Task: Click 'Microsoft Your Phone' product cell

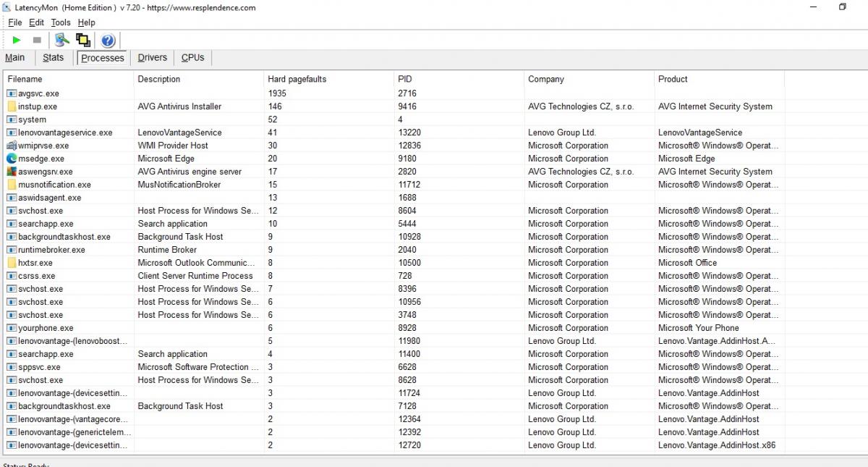Action: 699,328
